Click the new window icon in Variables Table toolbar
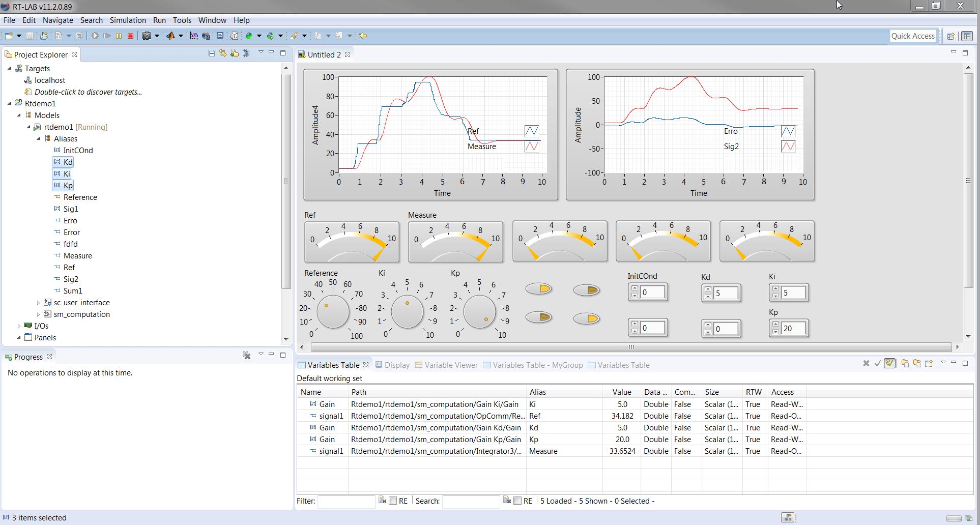 929,363
